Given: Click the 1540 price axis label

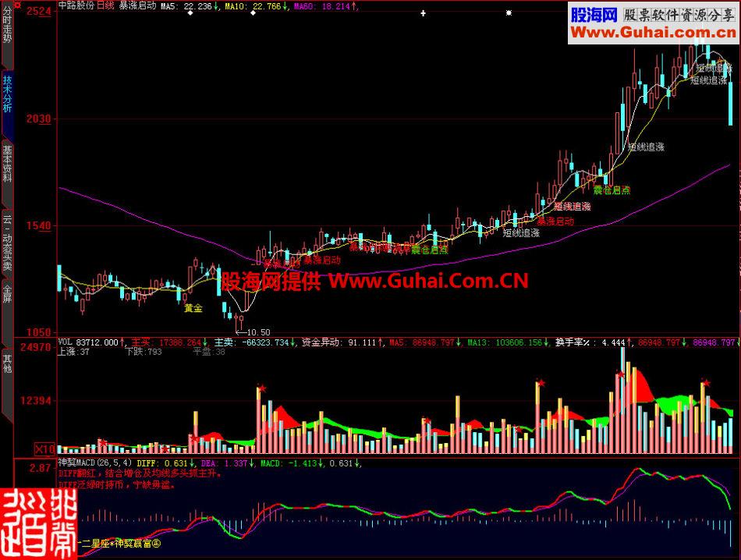Looking at the screenshot, I should [39, 226].
